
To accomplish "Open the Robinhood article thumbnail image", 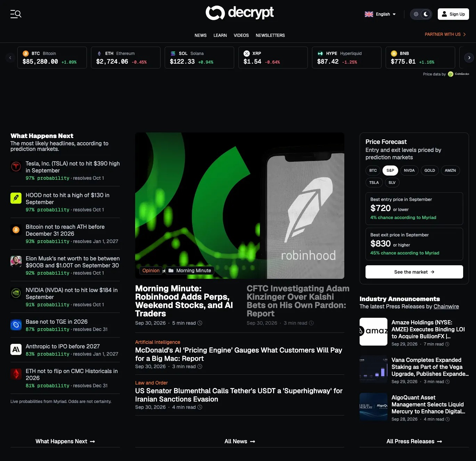I will click(x=240, y=205).
